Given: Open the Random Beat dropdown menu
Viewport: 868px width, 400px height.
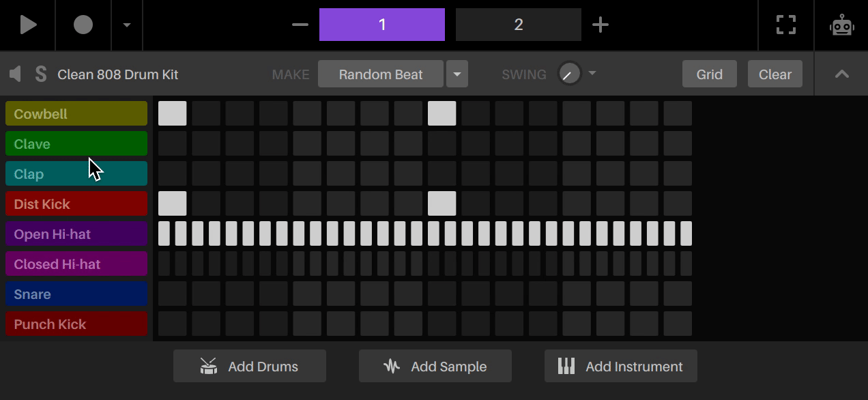Looking at the screenshot, I should 457,74.
